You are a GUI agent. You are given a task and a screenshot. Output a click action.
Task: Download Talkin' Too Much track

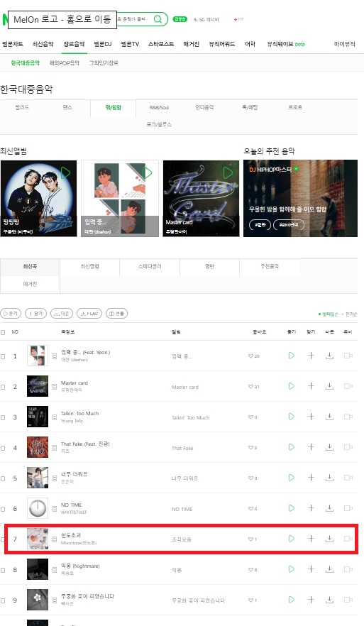pos(329,417)
